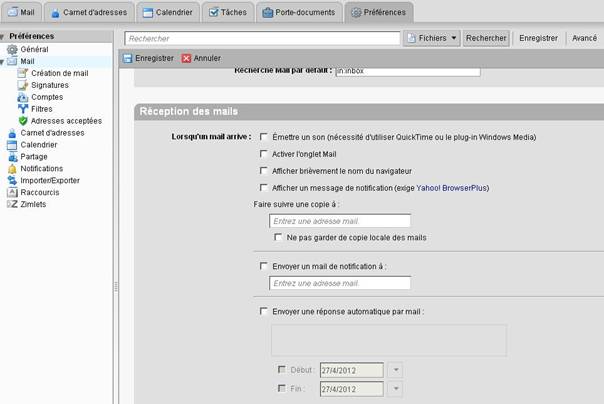Click the Signatures icon in the sidebar
This screenshot has width=604, height=404.
pos(23,85)
